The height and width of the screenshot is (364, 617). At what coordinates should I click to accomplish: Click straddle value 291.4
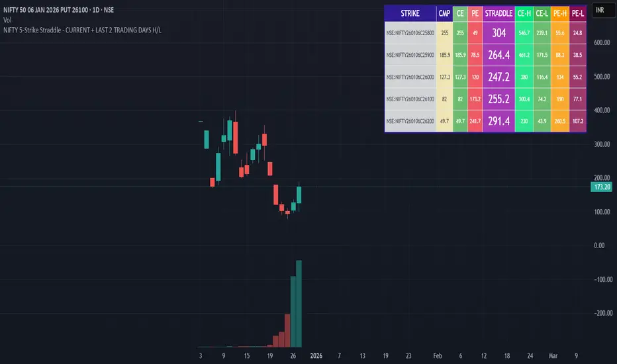(498, 121)
